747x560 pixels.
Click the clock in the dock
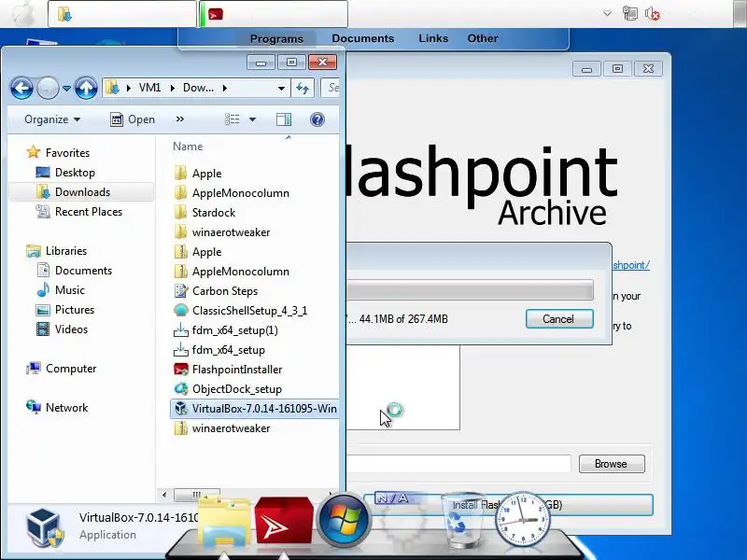pyautogui.click(x=523, y=520)
